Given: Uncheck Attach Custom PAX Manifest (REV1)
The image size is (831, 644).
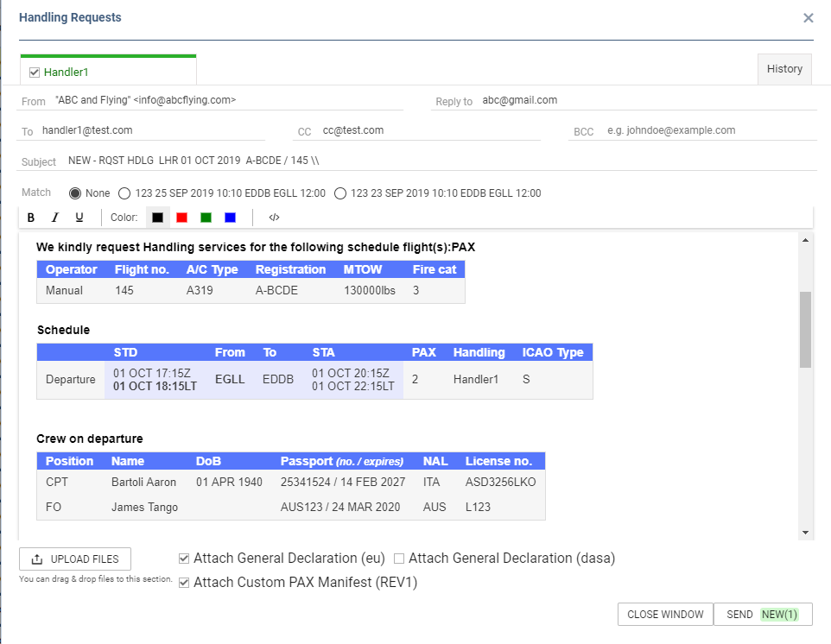Looking at the screenshot, I should (184, 583).
